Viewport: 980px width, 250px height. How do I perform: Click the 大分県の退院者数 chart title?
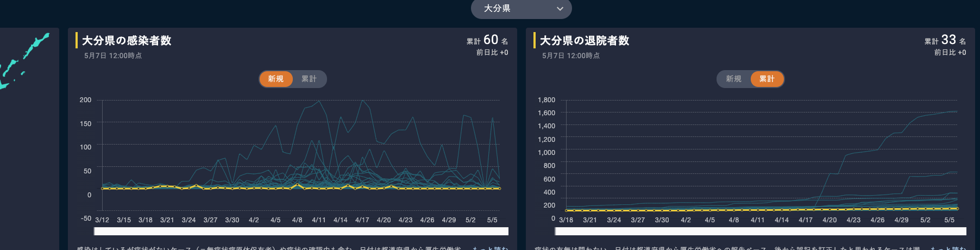(x=585, y=41)
